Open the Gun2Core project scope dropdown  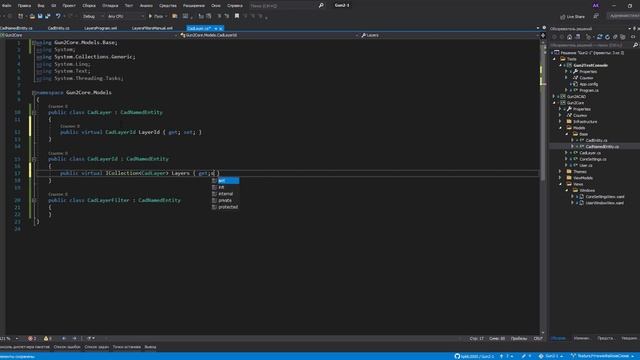pyautogui.click(x=89, y=36)
